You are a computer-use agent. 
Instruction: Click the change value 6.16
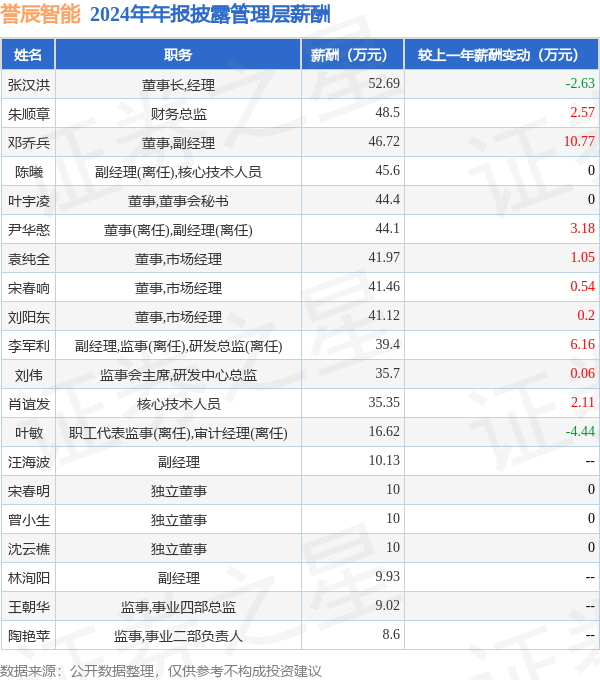click(582, 344)
